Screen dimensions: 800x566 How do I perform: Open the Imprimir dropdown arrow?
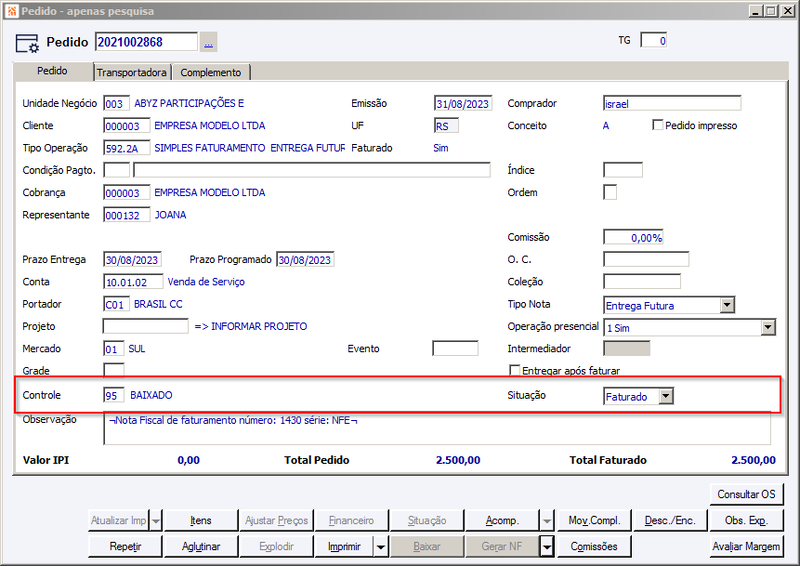381,547
